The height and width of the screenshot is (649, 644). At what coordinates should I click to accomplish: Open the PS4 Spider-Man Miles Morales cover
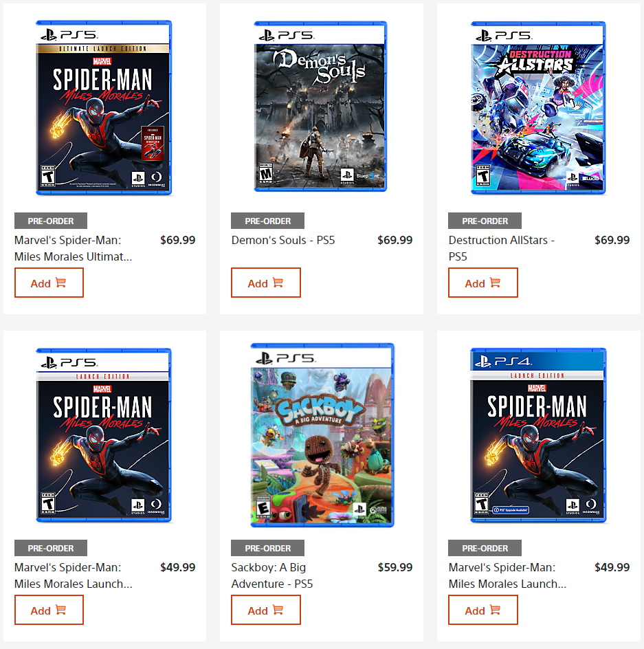[538, 435]
